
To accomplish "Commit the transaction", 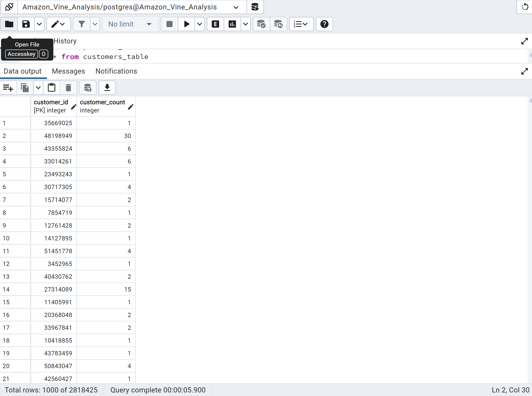I will click(261, 24).
